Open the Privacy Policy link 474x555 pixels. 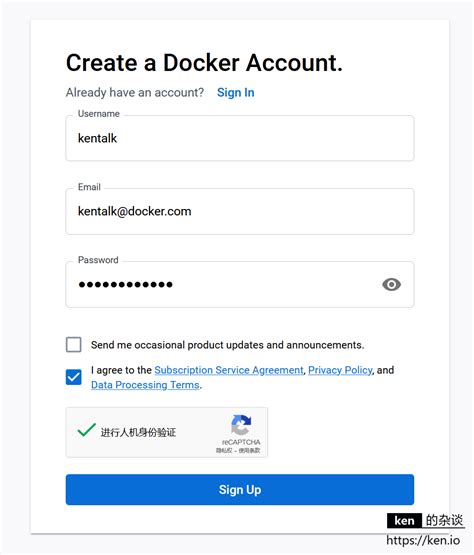pyautogui.click(x=340, y=370)
